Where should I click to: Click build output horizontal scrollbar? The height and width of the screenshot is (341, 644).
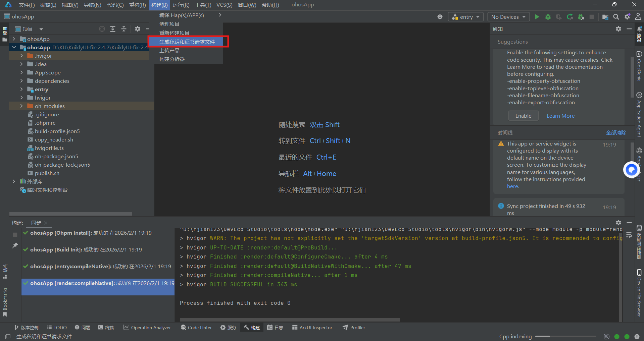coord(290,320)
